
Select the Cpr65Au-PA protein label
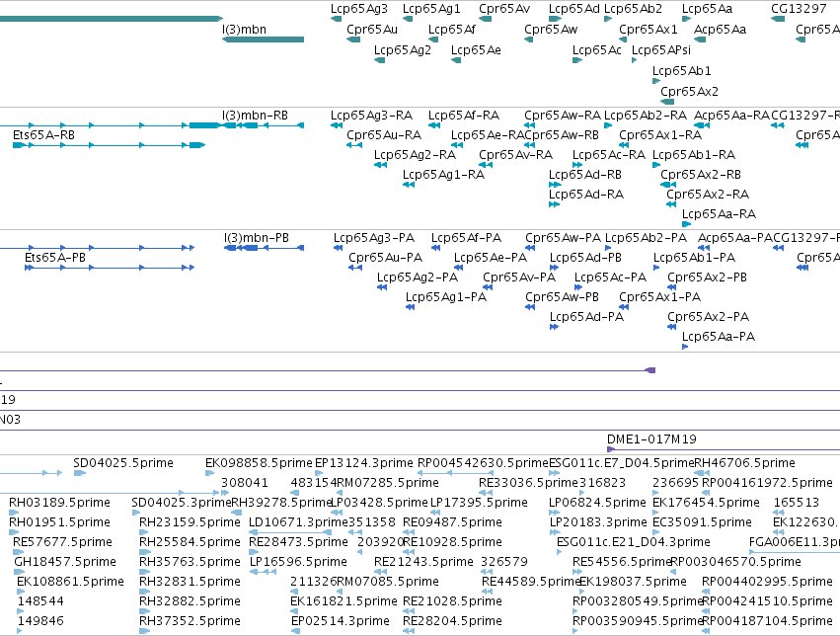pyautogui.click(x=386, y=258)
